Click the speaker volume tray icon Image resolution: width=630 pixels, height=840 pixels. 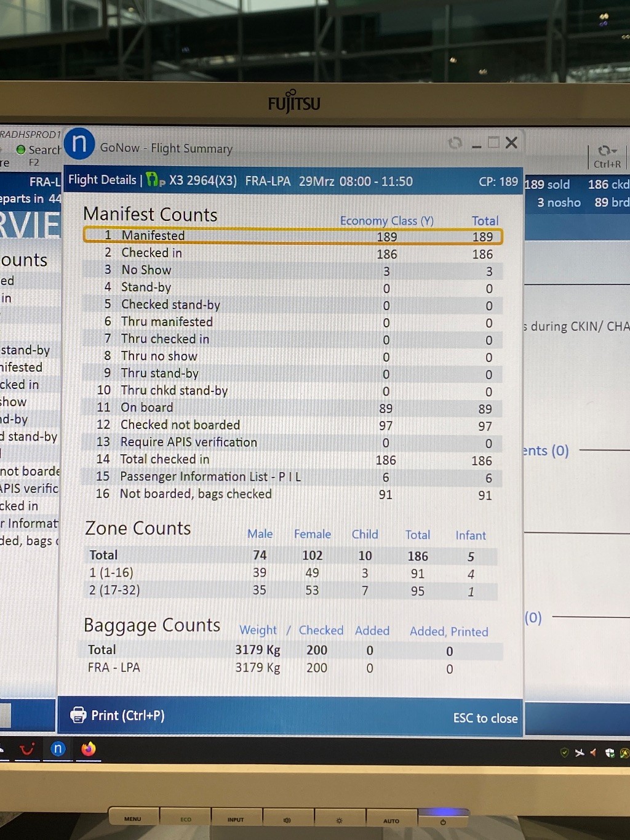(594, 753)
